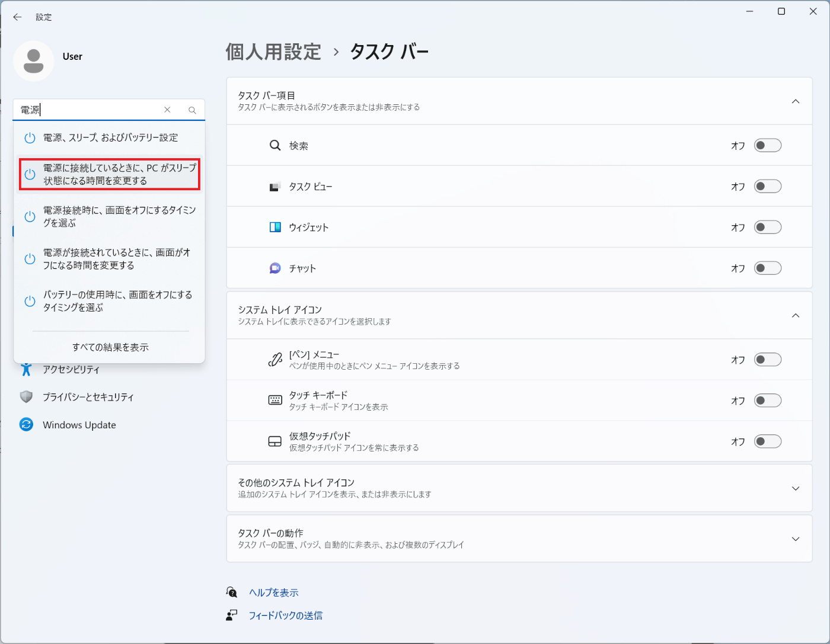830x644 pixels.
Task: Click the タスク ビュー icon
Action: pos(275,187)
